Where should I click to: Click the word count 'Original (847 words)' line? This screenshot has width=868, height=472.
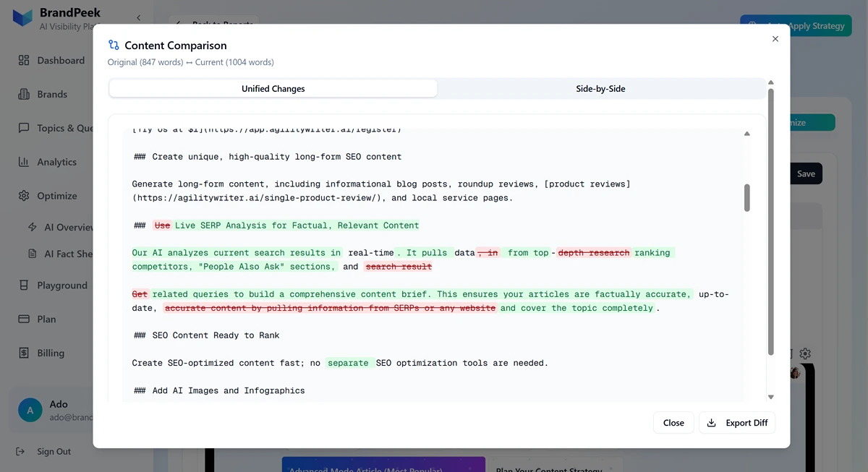point(191,62)
